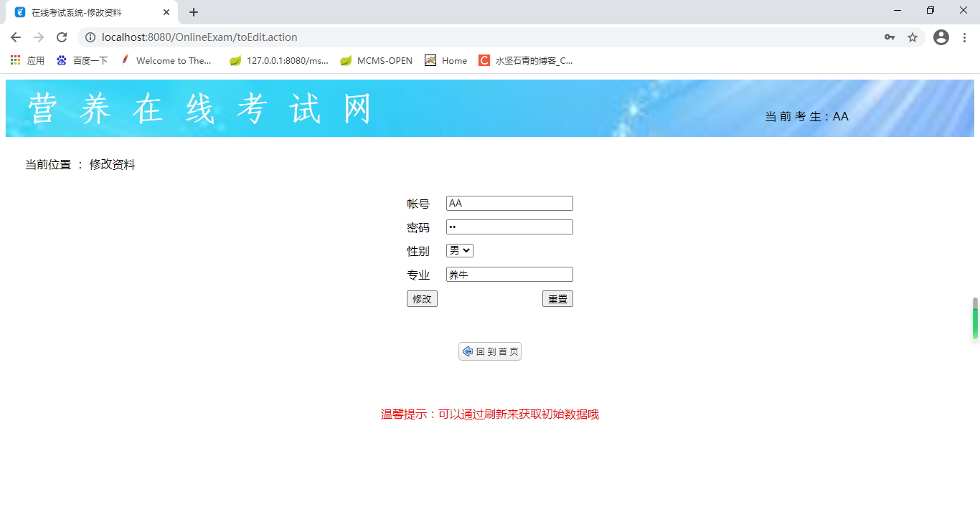
Task: Click the 重置 reset button
Action: (557, 298)
